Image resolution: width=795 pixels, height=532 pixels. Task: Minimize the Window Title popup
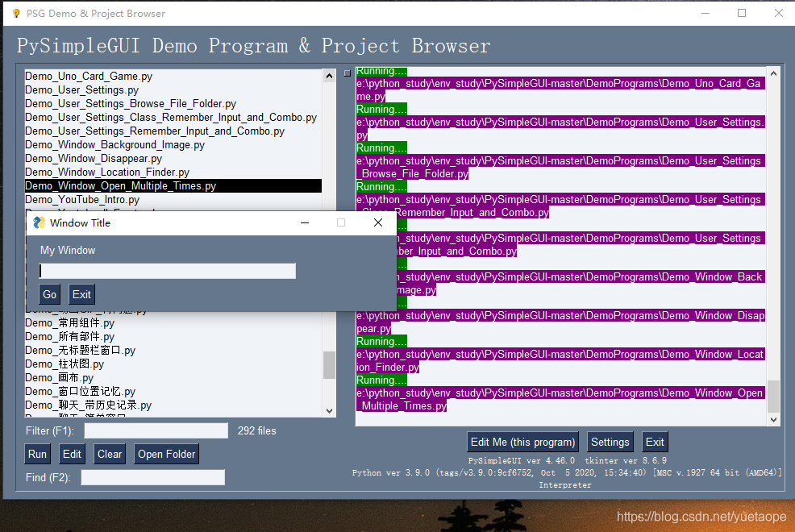305,223
